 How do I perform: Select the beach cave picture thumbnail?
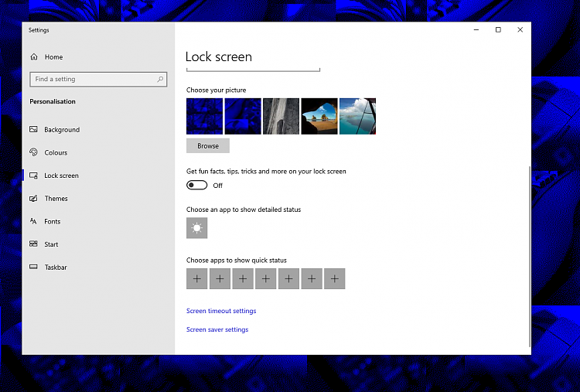tap(319, 116)
